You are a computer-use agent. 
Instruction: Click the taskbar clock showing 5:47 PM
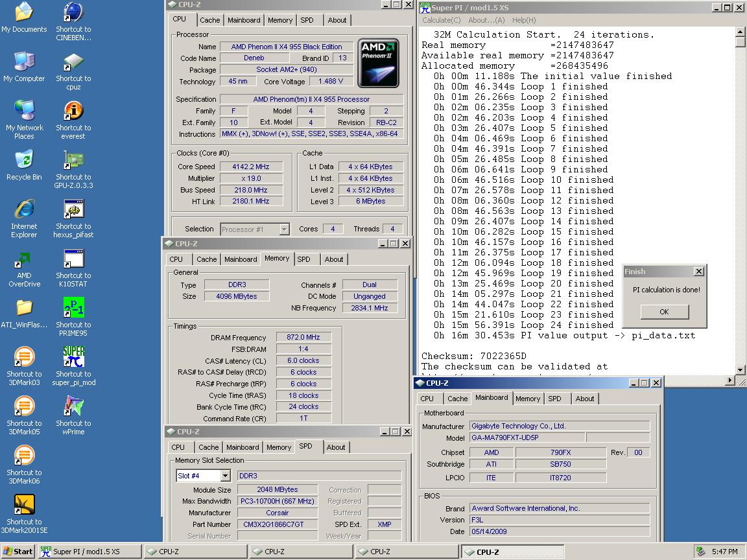tap(724, 552)
